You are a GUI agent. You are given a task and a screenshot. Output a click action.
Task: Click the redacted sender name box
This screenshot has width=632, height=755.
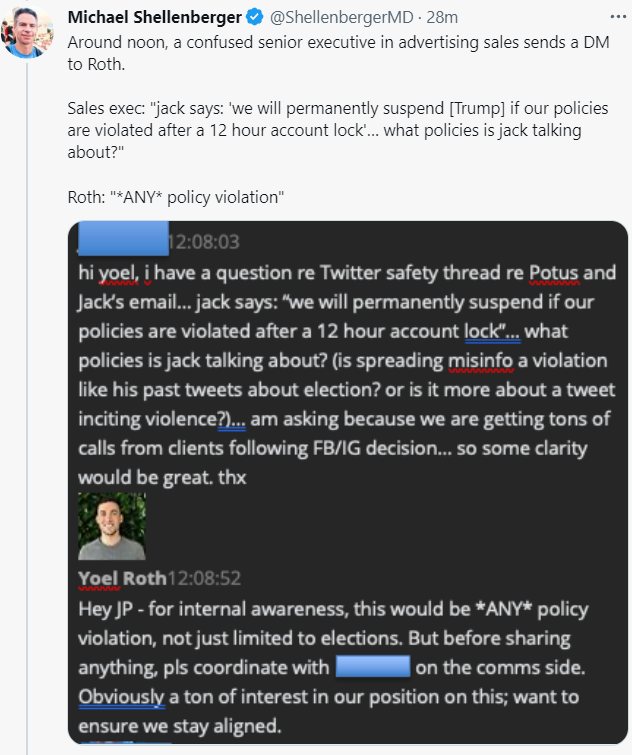[x=122, y=240]
